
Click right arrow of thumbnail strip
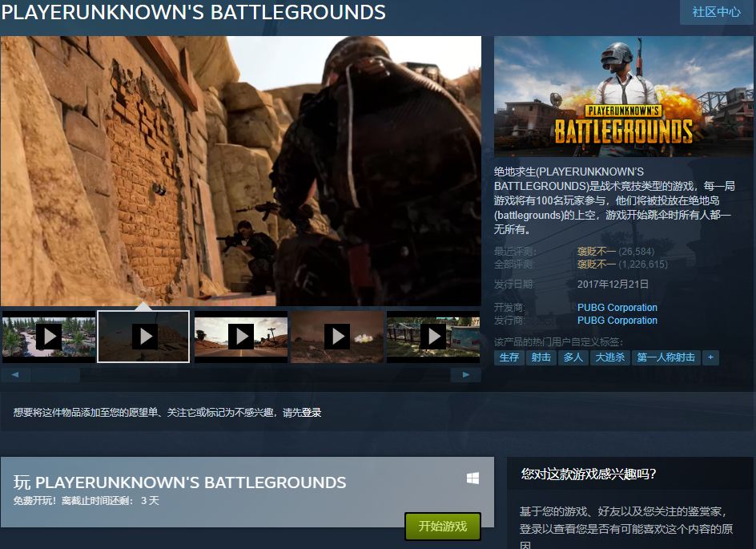coord(465,375)
